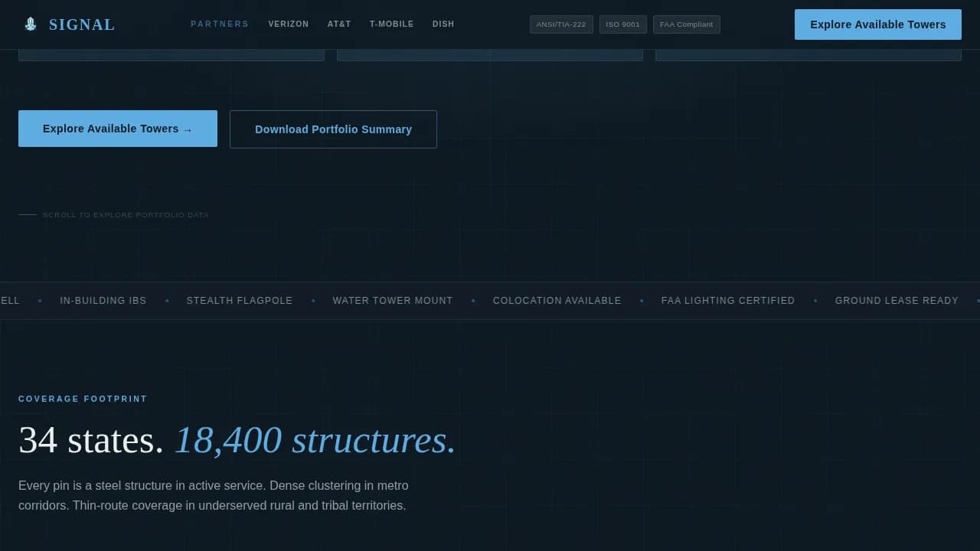Click the paragraph starting Every pin is a steel structure
Image resolution: width=980 pixels, height=551 pixels.
pos(214,495)
